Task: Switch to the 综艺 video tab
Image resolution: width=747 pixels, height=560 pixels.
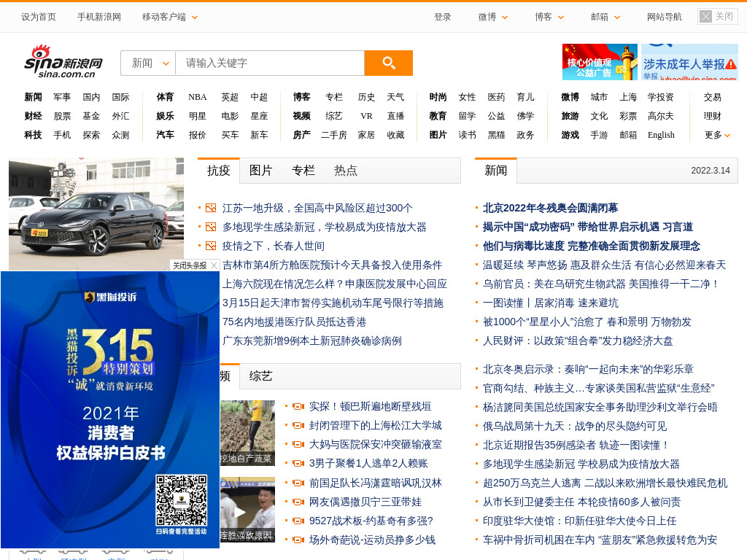Action: (260, 376)
